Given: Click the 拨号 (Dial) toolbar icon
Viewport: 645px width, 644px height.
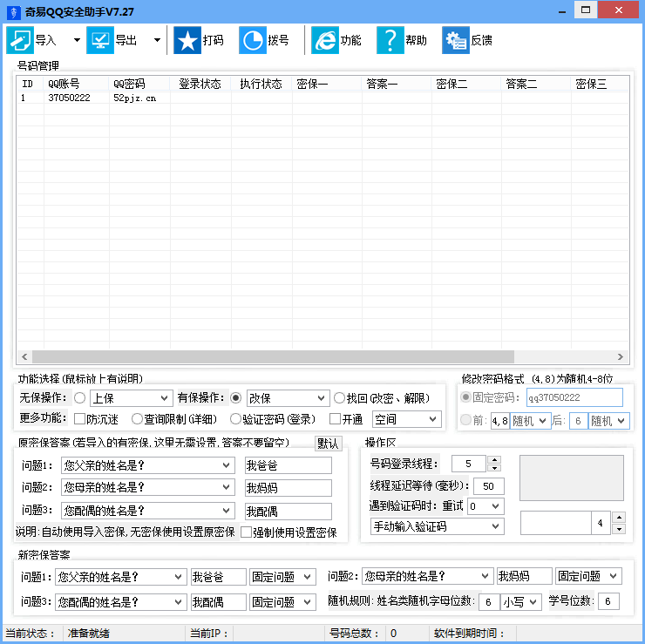Looking at the screenshot, I should pyautogui.click(x=252, y=40).
